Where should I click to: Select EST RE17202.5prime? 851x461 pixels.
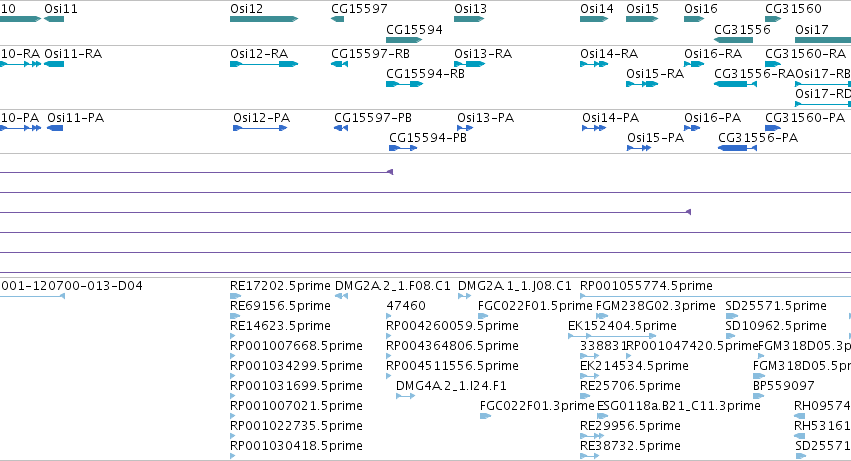(x=235, y=296)
